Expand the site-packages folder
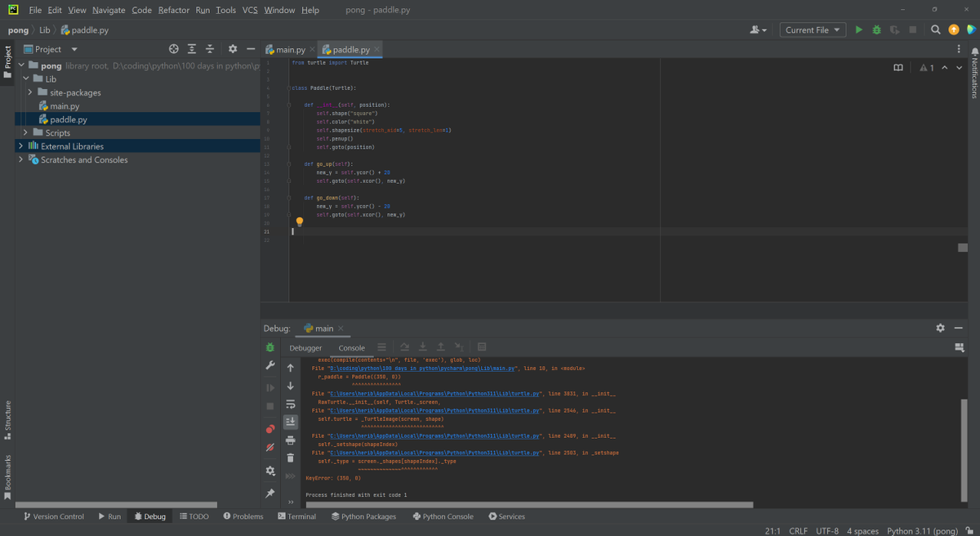980x536 pixels. coord(30,92)
